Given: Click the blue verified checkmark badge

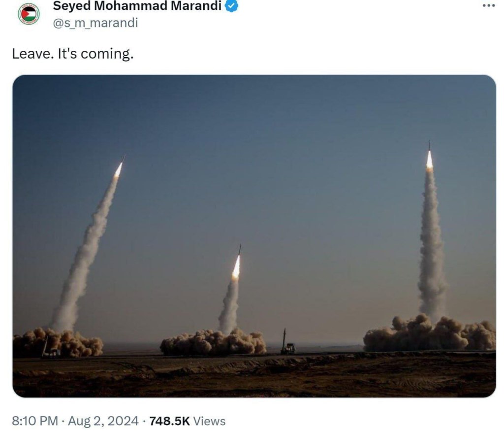Looking at the screenshot, I should [x=231, y=6].
